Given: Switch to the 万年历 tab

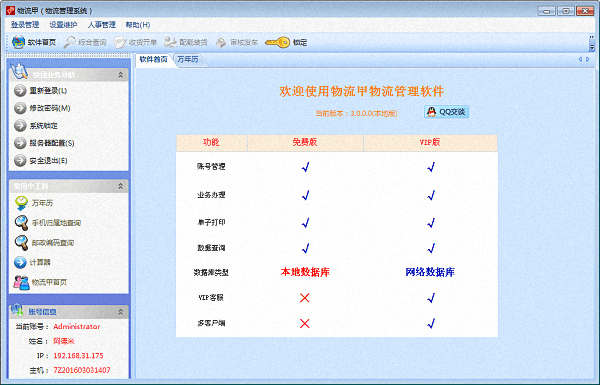Looking at the screenshot, I should click(188, 59).
